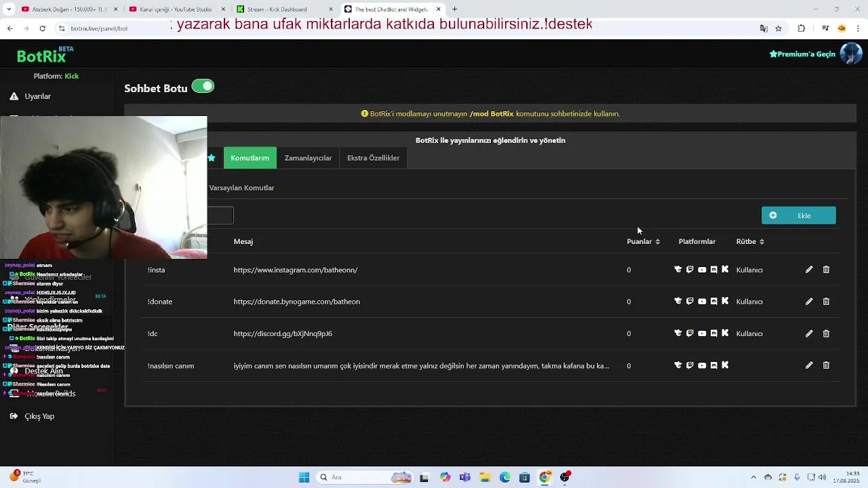Switch to the Ataberk Doğan browser tab
This screenshot has height=488, width=868.
(x=69, y=9)
